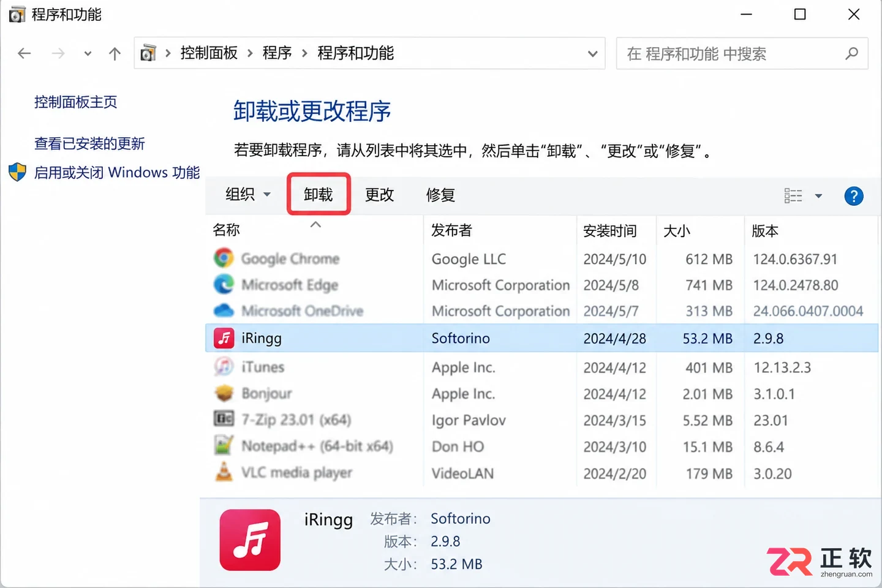Sort by the 发布者 column header
Image resolution: width=882 pixels, height=588 pixels.
451,230
